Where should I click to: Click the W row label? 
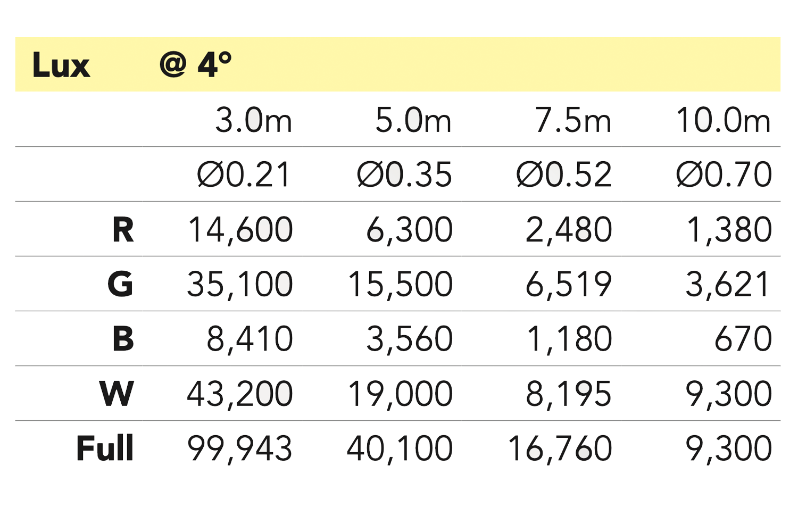coord(117,394)
